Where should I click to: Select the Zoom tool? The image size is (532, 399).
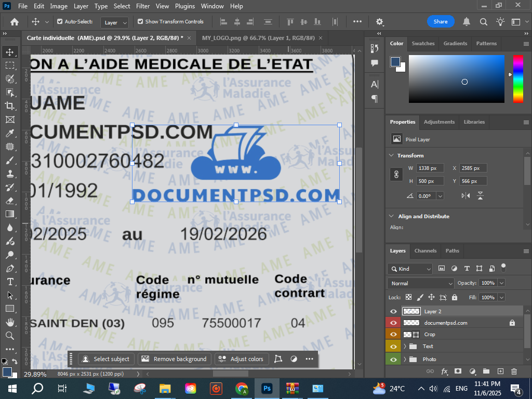coord(9,336)
